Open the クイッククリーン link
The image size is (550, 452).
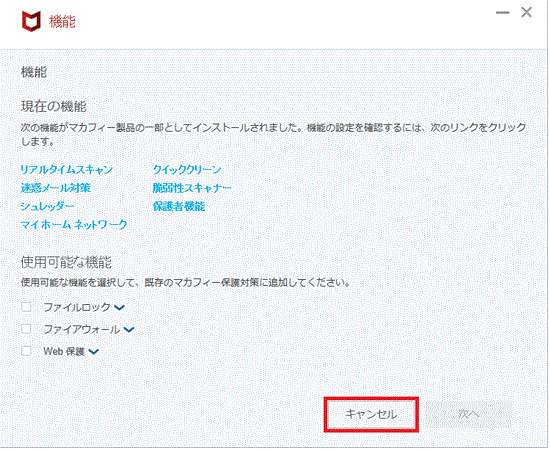pos(187,170)
